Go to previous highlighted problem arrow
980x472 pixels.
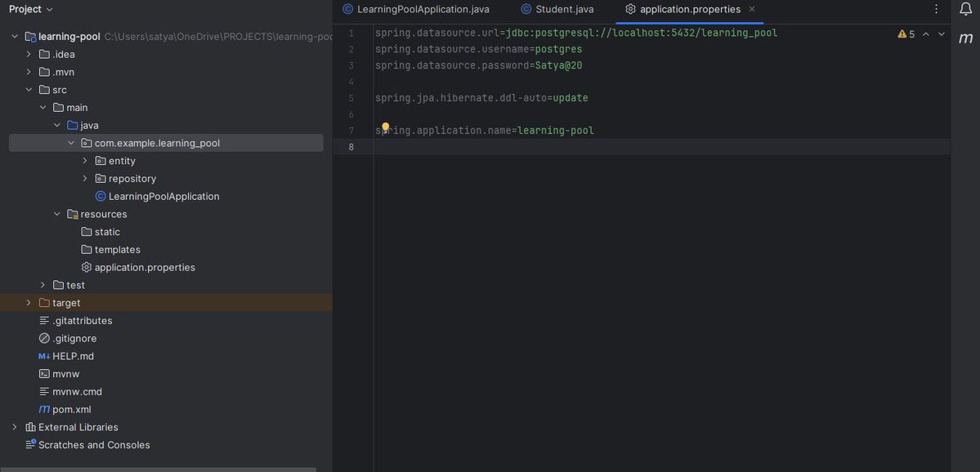pos(925,34)
